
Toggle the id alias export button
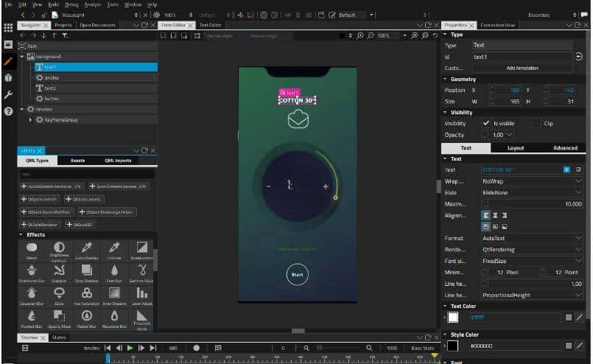pyautogui.click(x=578, y=57)
